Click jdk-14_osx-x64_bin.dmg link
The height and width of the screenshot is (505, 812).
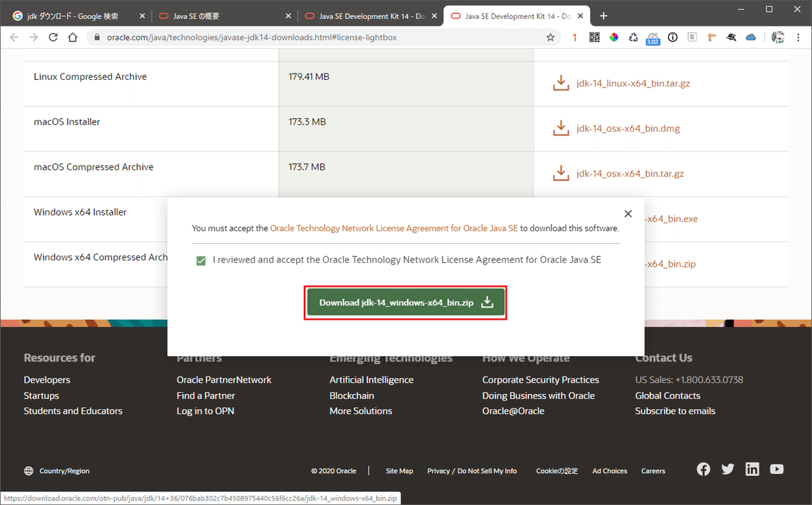click(x=628, y=128)
